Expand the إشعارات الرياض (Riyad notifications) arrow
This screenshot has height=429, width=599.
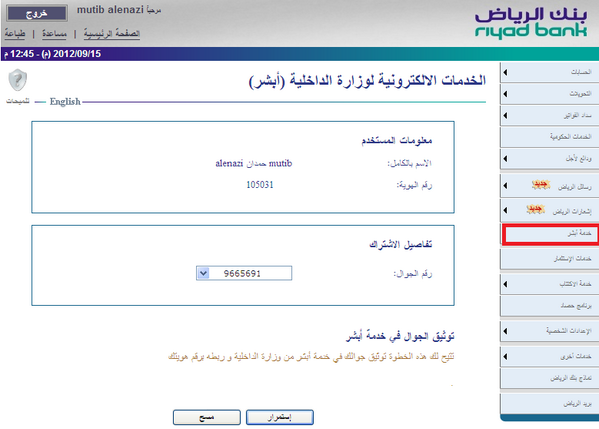[505, 210]
